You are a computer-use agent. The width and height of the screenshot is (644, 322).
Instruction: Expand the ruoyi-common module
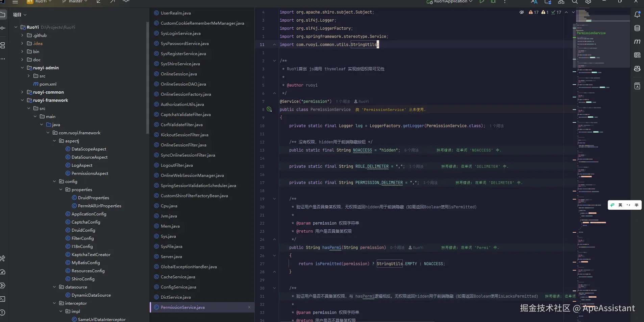pyautogui.click(x=22, y=92)
